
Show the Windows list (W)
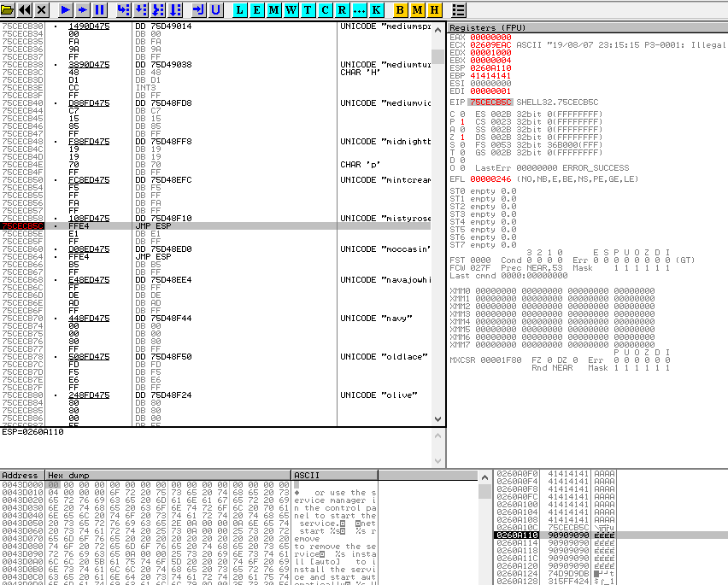(291, 9)
